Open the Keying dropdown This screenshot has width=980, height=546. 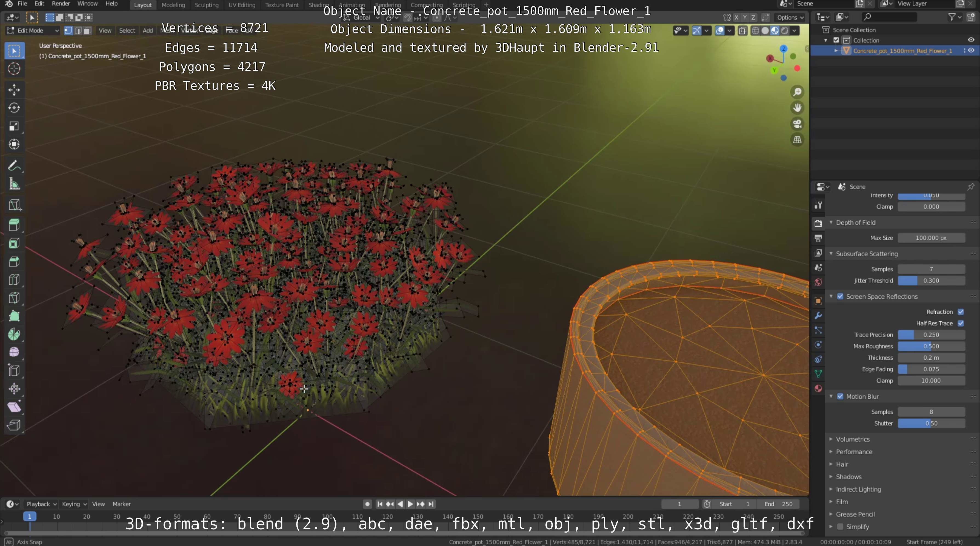click(x=74, y=504)
